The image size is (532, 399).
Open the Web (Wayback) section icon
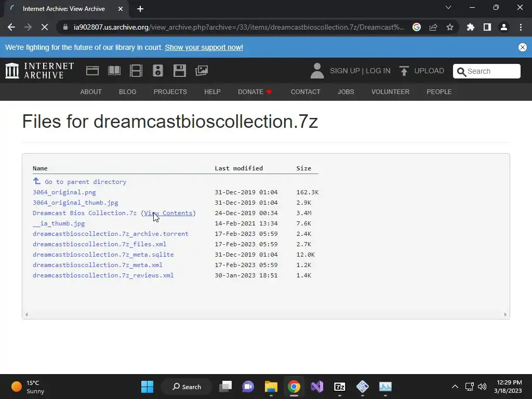(92, 71)
